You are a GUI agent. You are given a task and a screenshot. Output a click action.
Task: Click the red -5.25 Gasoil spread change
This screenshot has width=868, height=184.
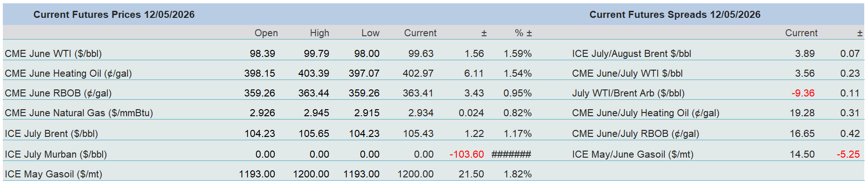(x=848, y=154)
